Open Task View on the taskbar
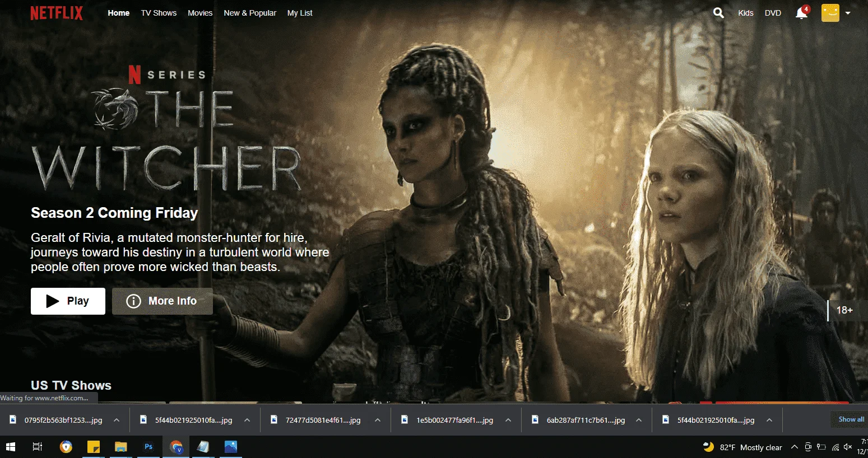Viewport: 868px width, 458px height. pyautogui.click(x=38, y=447)
